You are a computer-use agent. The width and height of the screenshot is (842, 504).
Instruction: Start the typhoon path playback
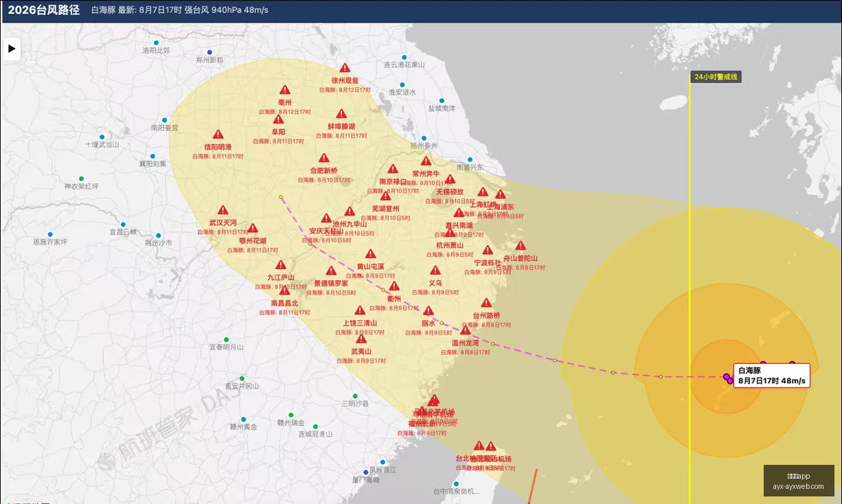tap(11, 48)
